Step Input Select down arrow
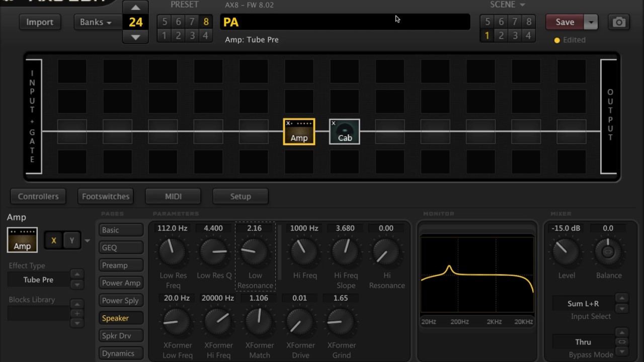This screenshot has width=644, height=362. click(x=622, y=308)
